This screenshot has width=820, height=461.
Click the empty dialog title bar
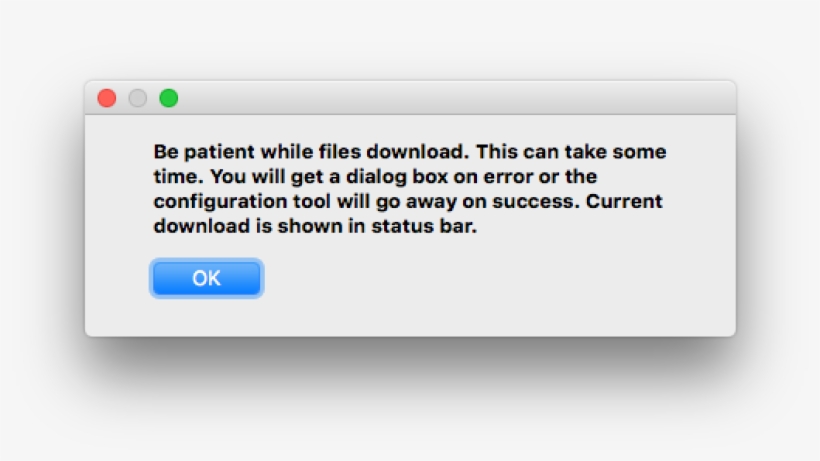pos(450,98)
